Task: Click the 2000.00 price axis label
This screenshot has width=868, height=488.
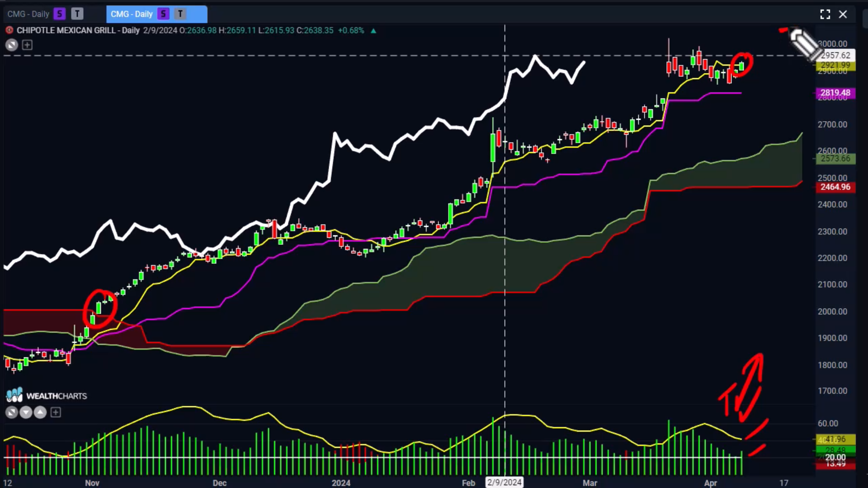Action: (x=832, y=311)
